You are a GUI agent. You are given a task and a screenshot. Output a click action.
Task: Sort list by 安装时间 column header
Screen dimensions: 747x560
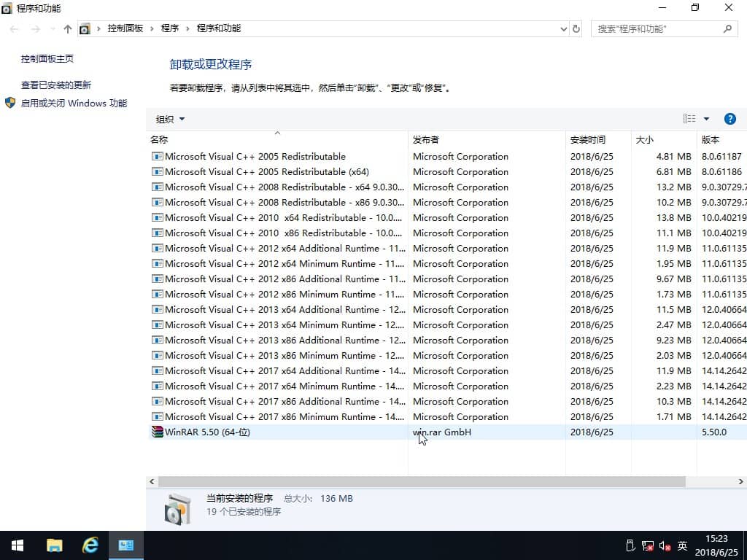(588, 139)
